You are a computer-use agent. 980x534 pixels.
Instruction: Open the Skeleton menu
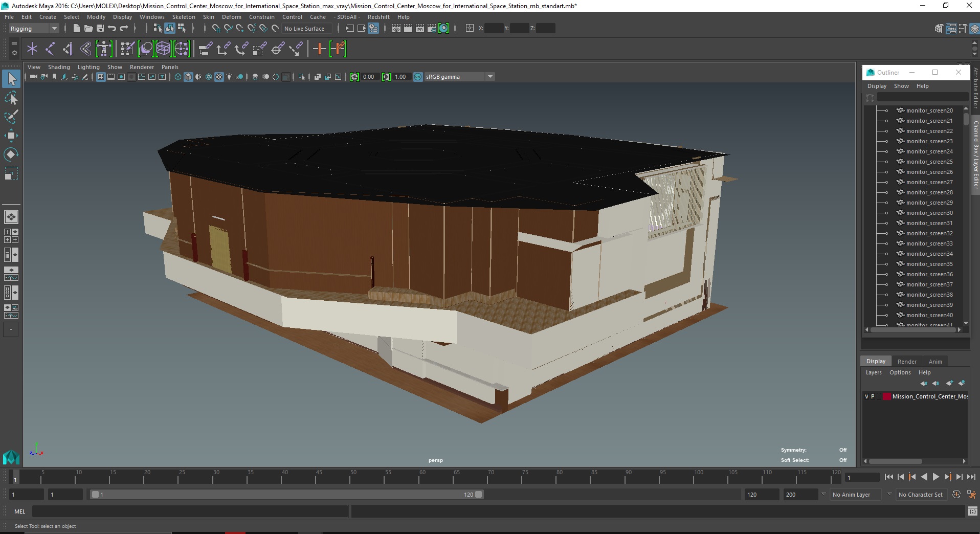coord(184,17)
